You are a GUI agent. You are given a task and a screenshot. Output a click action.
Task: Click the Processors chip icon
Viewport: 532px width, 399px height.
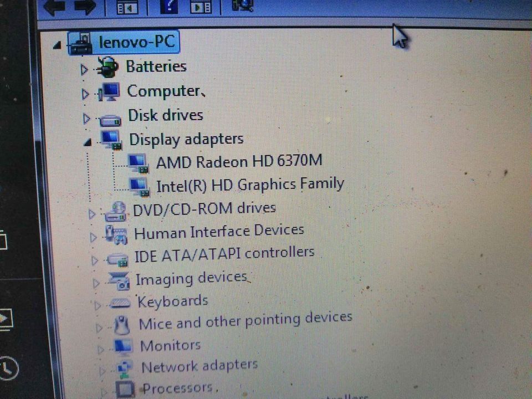[x=126, y=390]
